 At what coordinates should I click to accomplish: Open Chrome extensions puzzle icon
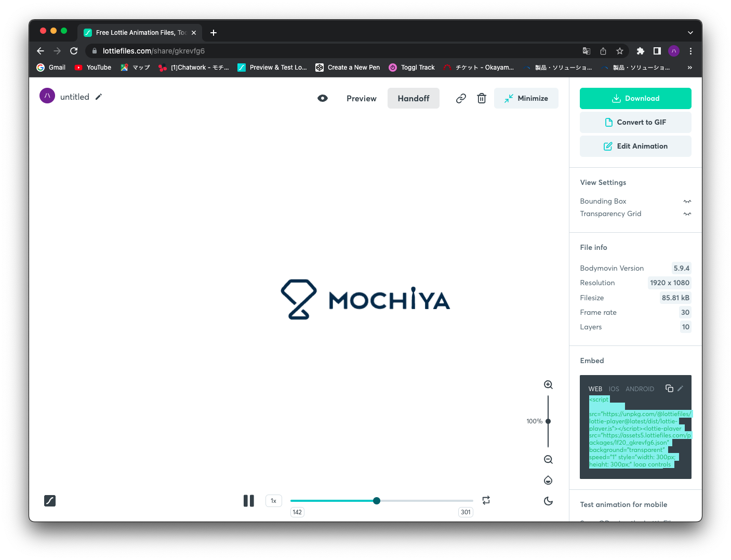[641, 51]
